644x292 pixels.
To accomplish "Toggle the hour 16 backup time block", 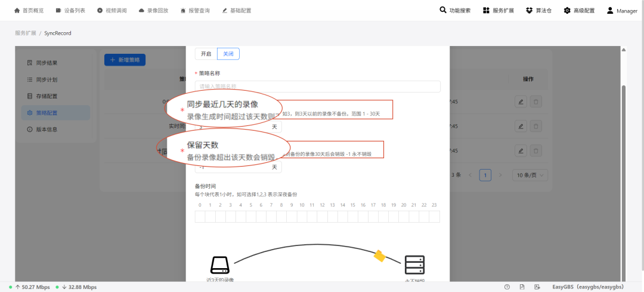I will [363, 217].
